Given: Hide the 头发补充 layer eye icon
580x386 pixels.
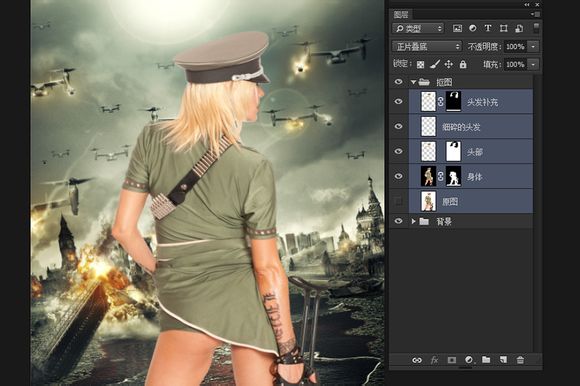Looking at the screenshot, I should click(x=398, y=101).
